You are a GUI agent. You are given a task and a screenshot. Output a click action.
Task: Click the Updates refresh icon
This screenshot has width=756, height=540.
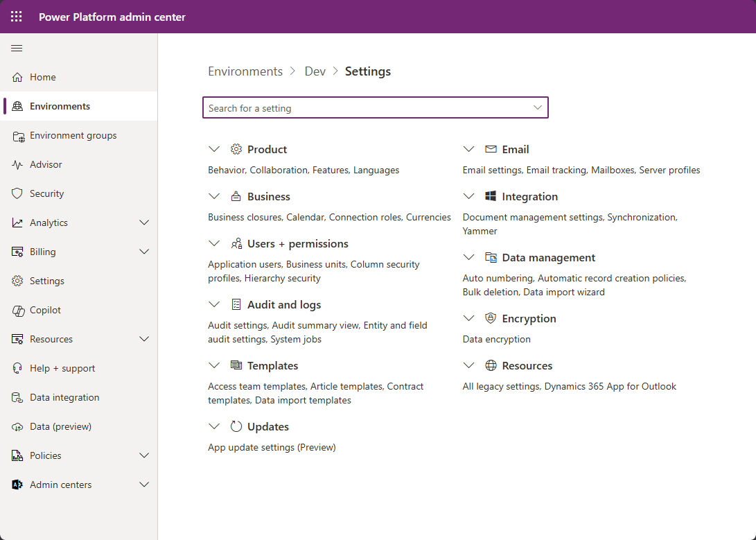tap(236, 426)
